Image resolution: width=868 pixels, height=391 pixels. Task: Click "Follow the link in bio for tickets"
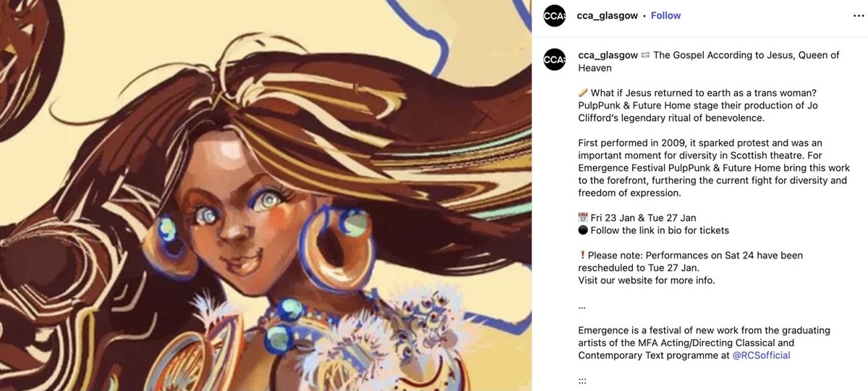pyautogui.click(x=660, y=230)
